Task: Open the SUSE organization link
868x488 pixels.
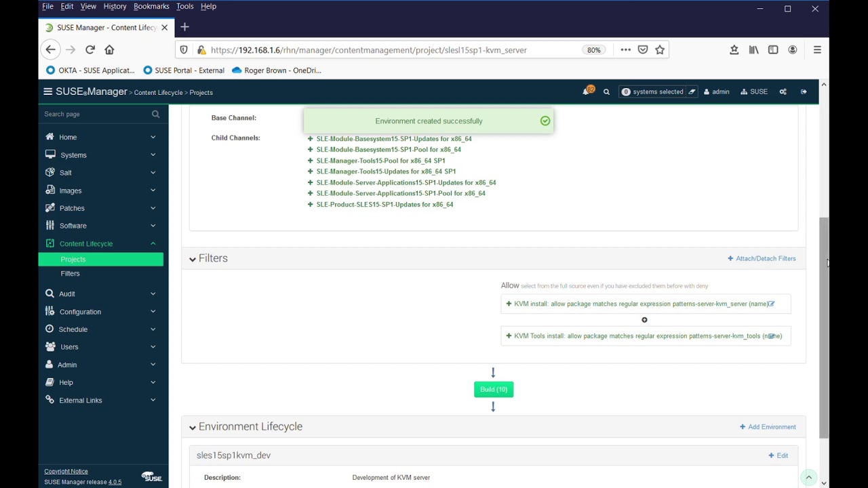Action: (754, 92)
